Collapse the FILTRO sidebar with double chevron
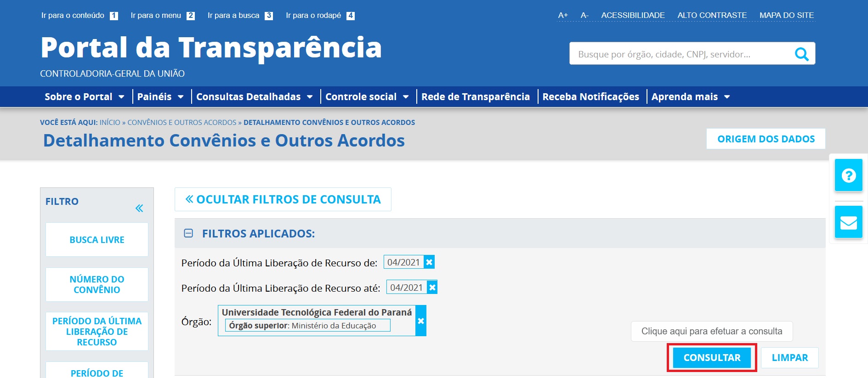 (139, 208)
